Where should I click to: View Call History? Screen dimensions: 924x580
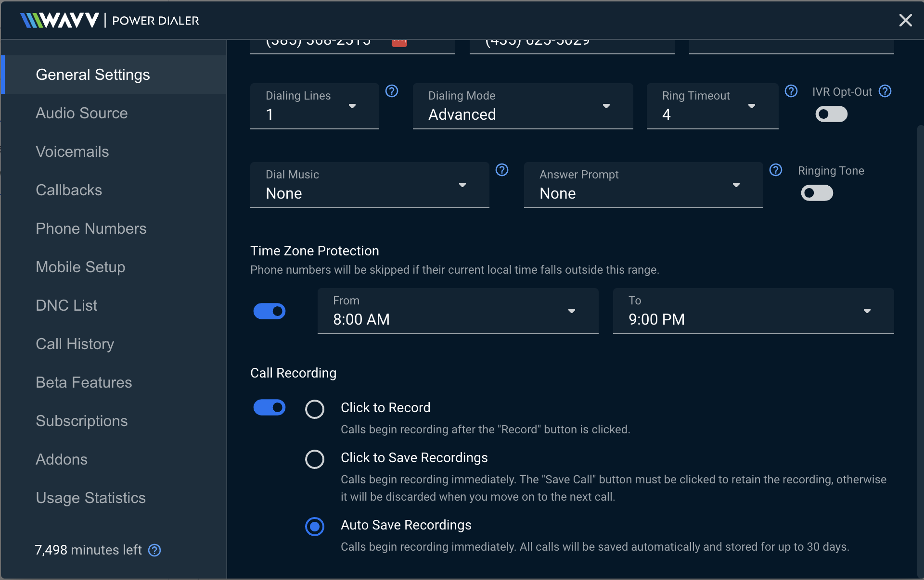point(114,344)
